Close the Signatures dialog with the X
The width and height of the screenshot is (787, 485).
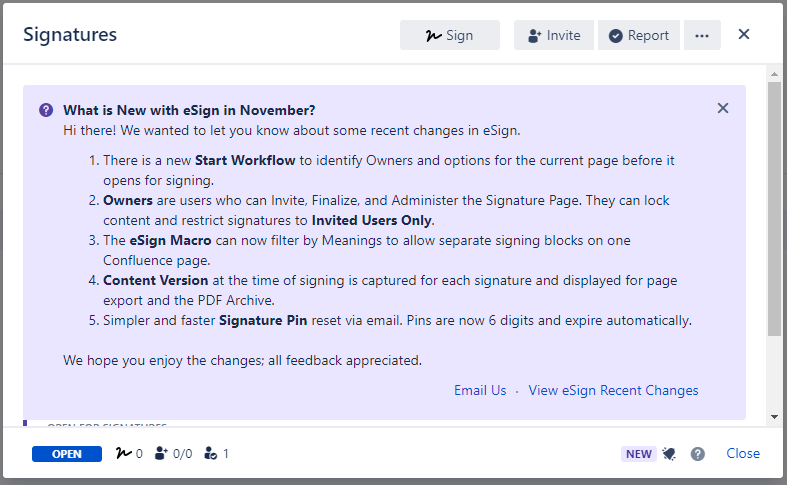(744, 34)
